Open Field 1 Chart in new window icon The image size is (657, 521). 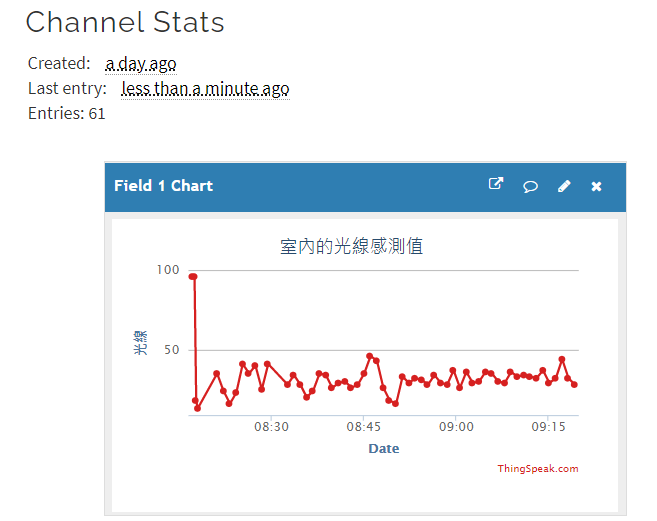(496, 184)
